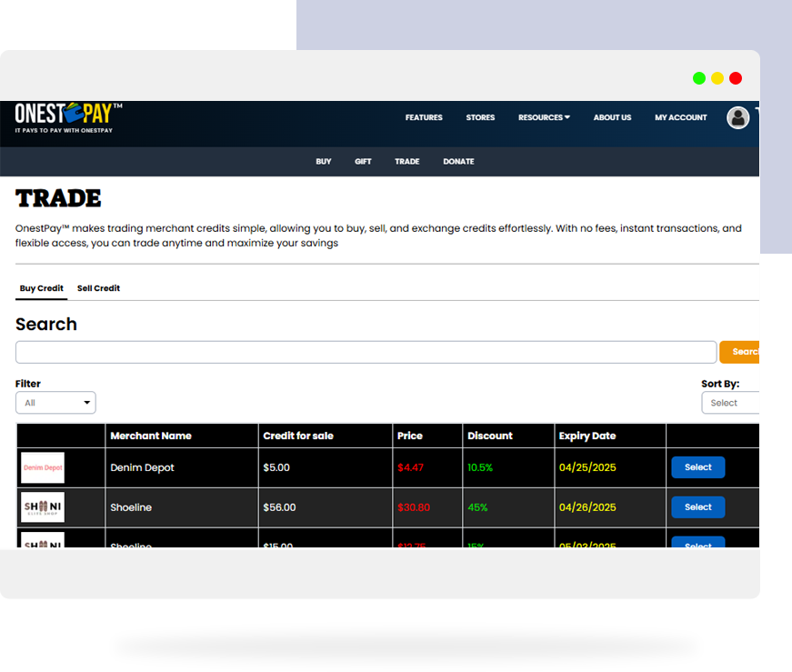Go to the Stores page
Image resolution: width=792 pixels, height=672 pixels.
coord(480,117)
